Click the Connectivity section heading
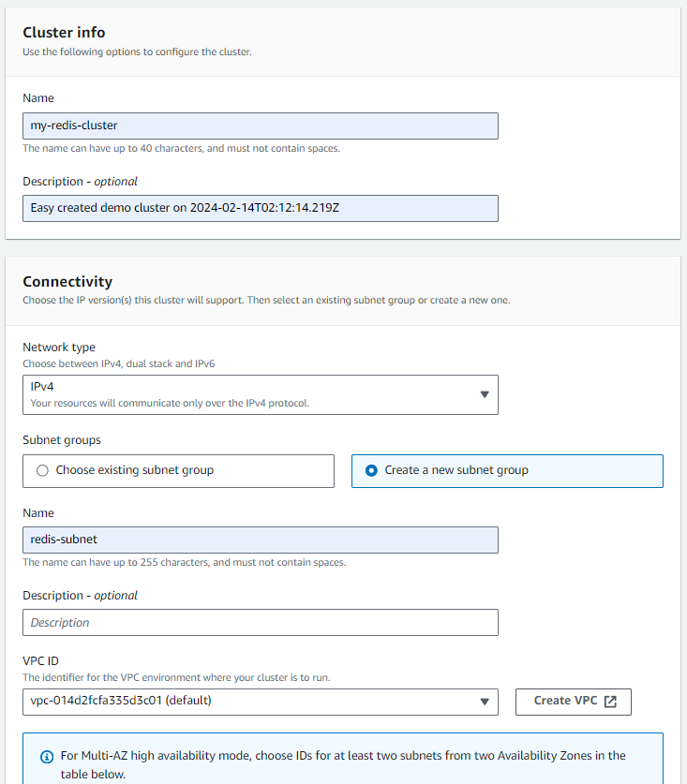 67,282
